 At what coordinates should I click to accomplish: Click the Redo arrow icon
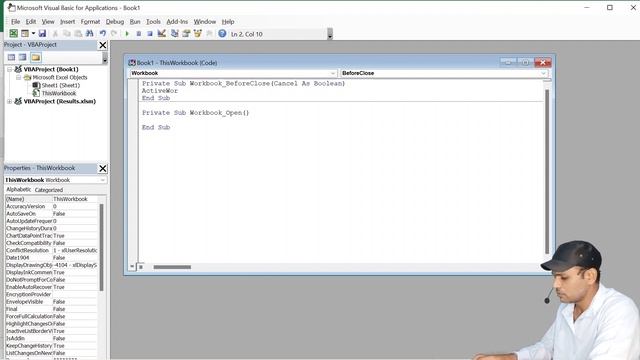114,34
